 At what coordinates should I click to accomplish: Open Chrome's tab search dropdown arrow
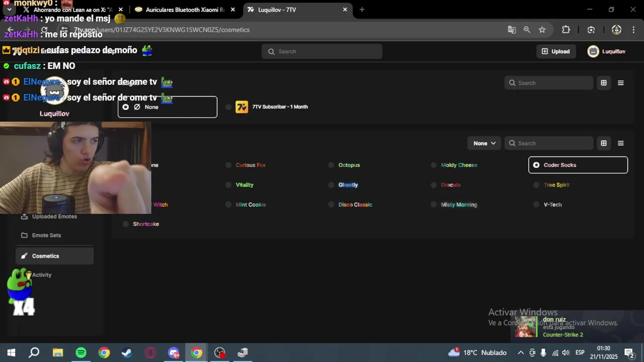[9, 10]
